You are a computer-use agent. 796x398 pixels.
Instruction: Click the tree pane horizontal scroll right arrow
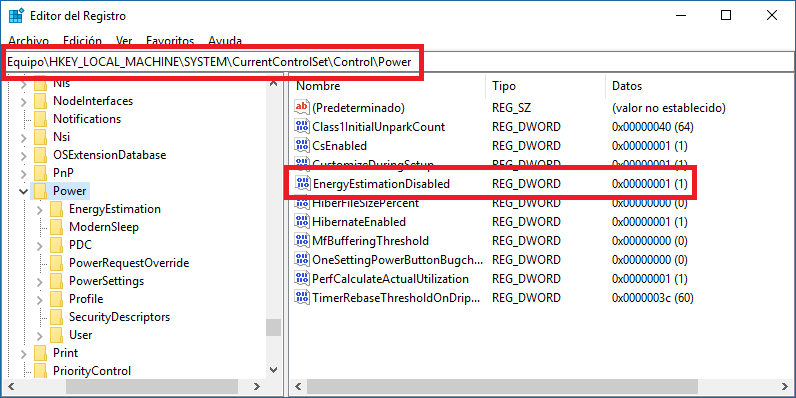(257, 386)
